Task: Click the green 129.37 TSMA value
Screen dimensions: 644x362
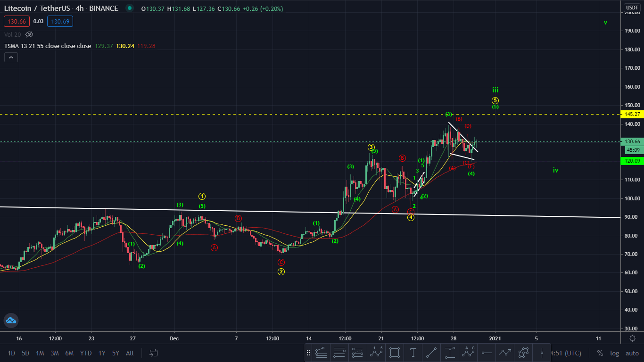Action: [104, 46]
